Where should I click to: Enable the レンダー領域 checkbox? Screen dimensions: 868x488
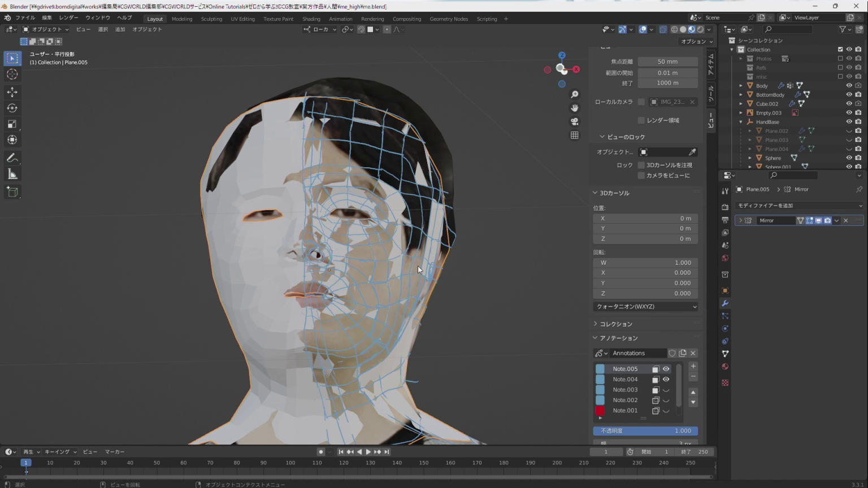(641, 120)
